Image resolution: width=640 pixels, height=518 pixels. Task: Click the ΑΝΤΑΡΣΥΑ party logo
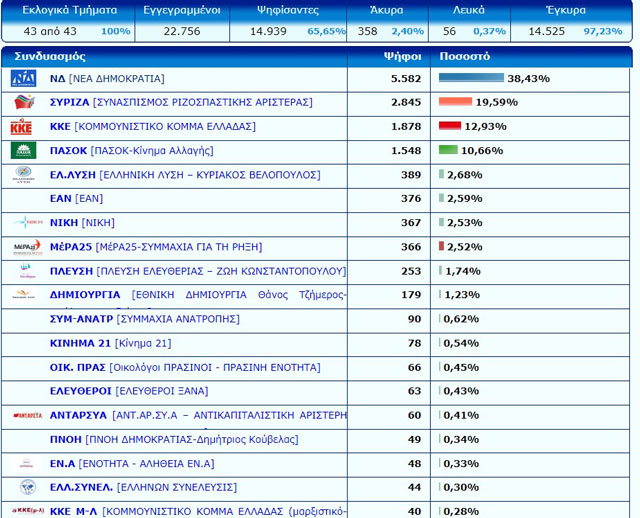pyautogui.click(x=28, y=416)
